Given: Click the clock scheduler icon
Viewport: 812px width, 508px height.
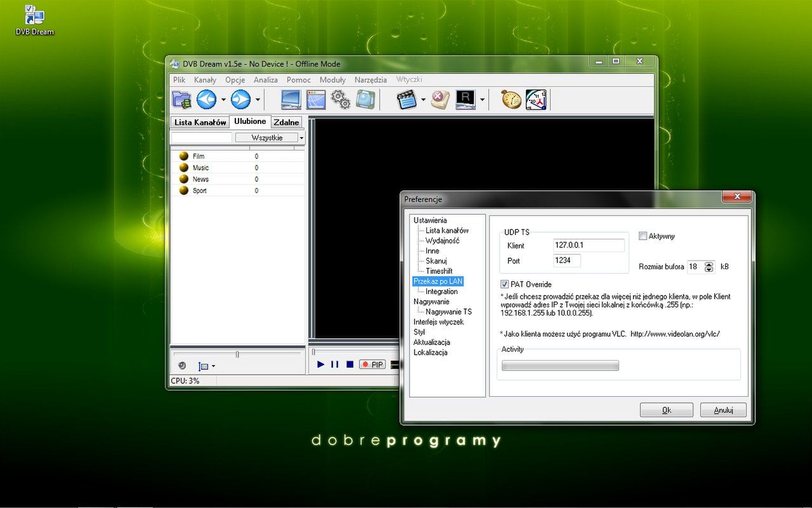Looking at the screenshot, I should coord(536,100).
